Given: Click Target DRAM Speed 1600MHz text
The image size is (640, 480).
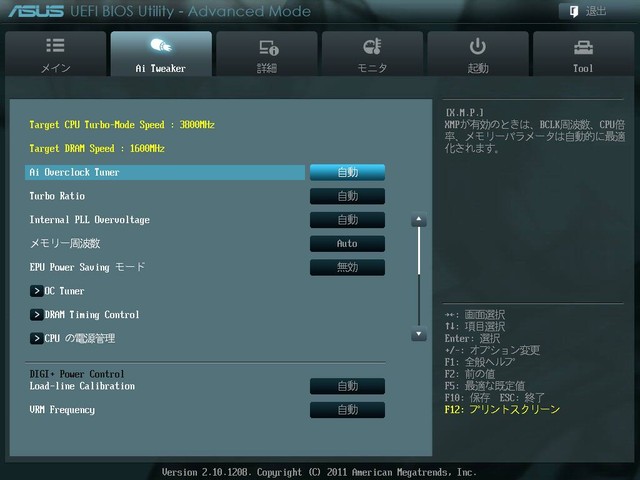Looking at the screenshot, I should 97,148.
